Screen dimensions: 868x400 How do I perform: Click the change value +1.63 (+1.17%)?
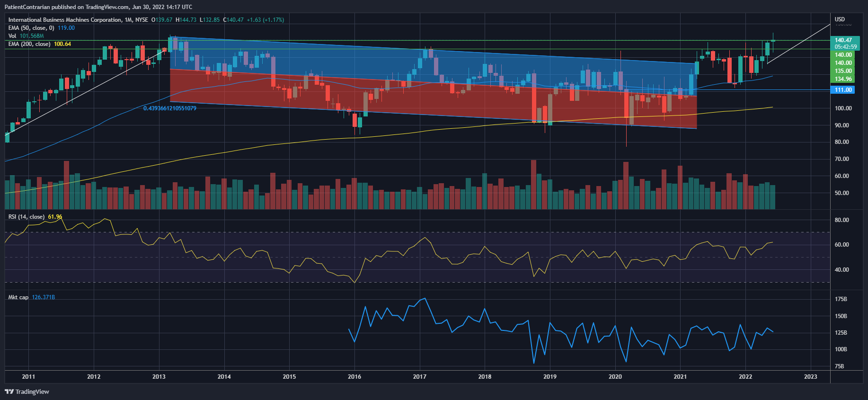click(x=266, y=20)
